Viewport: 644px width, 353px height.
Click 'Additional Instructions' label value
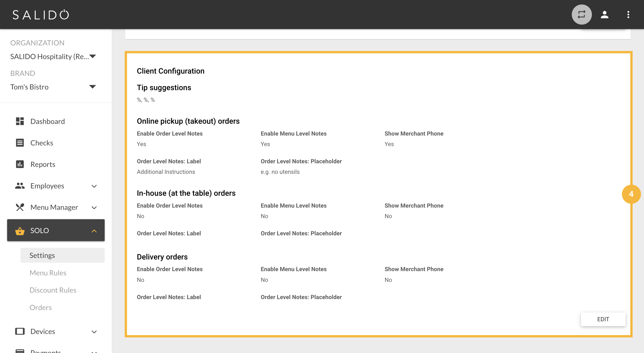coord(166,172)
